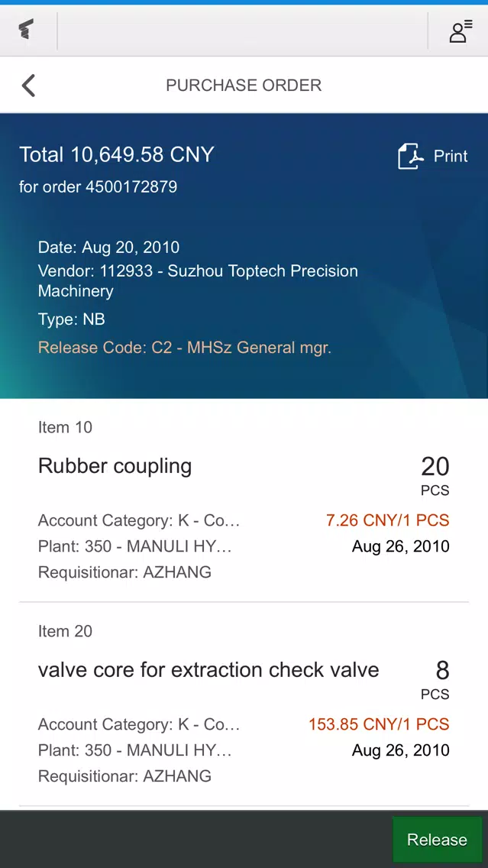Click the Item 20 label
Image resolution: width=488 pixels, height=868 pixels.
(x=65, y=631)
